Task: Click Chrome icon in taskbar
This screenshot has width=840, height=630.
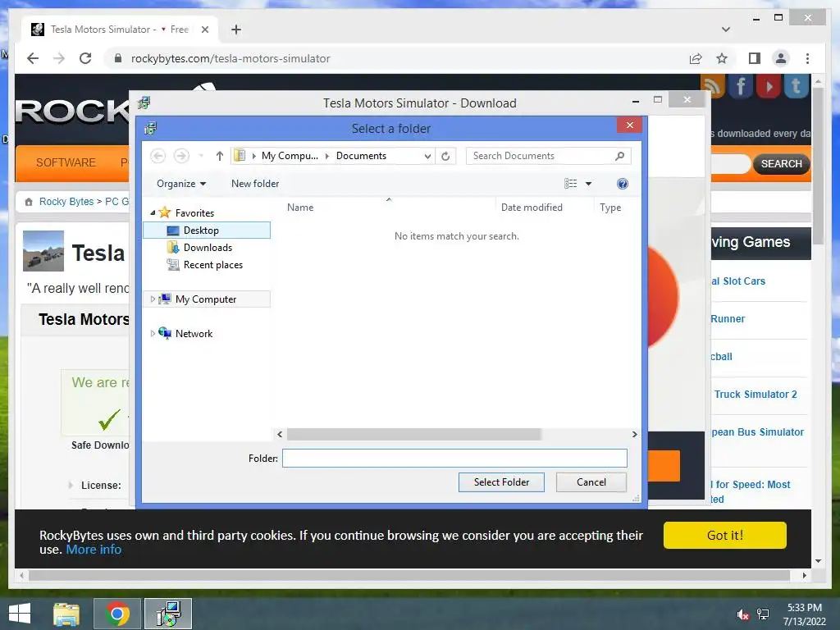Action: click(117, 614)
